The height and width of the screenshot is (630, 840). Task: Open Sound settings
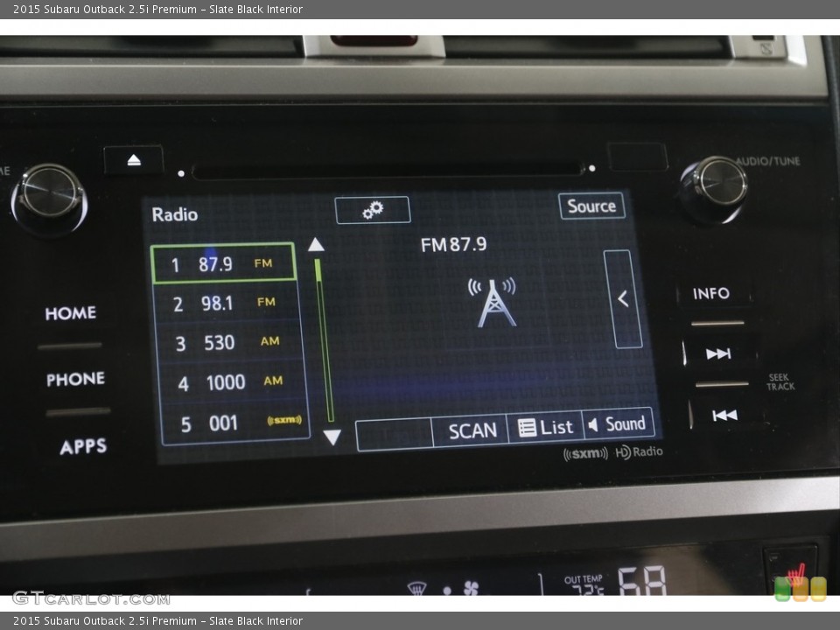coord(618,423)
